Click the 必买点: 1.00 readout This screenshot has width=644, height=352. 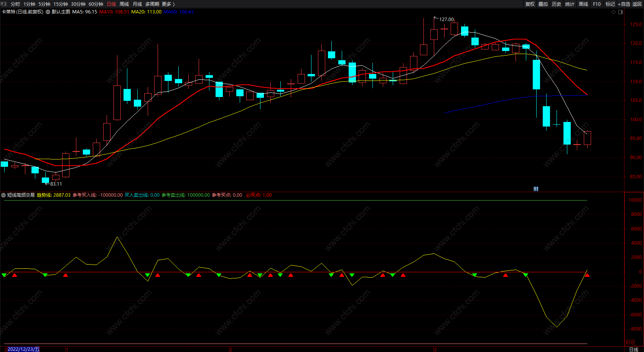[x=259, y=195]
